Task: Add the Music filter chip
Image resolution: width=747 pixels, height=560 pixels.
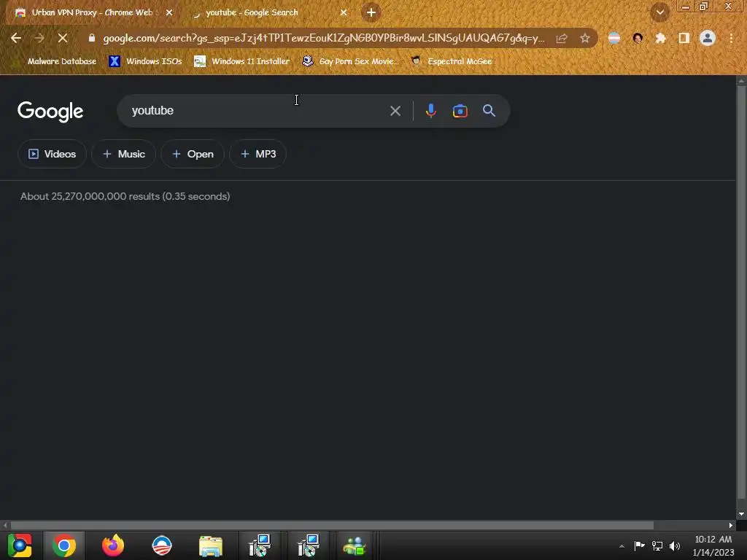Action: click(x=123, y=154)
